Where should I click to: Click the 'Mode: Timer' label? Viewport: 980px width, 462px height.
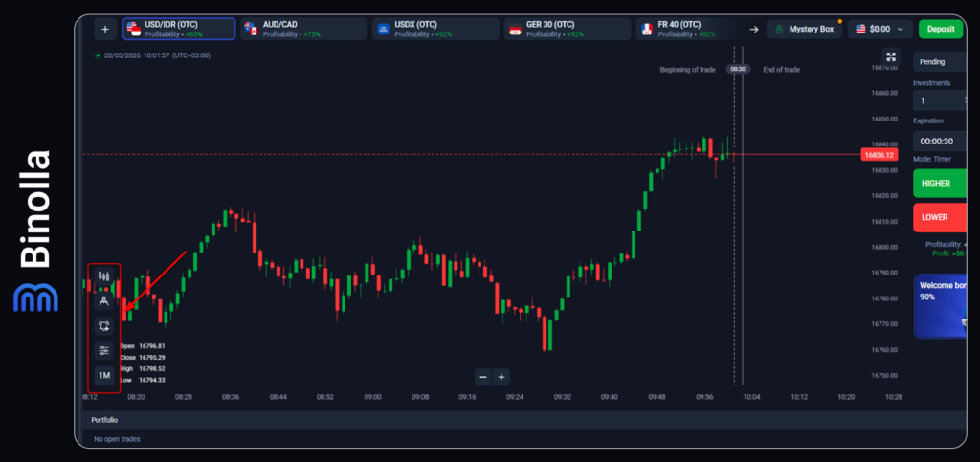tap(933, 159)
